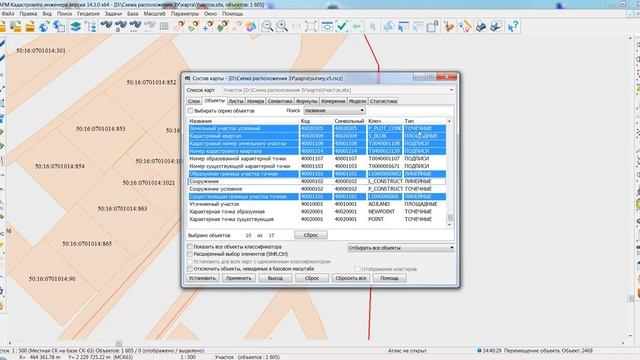Click map parcel label 50:16:0701014:863
Image resolution: width=640 pixels, height=360 pixels.
(x=122, y=209)
